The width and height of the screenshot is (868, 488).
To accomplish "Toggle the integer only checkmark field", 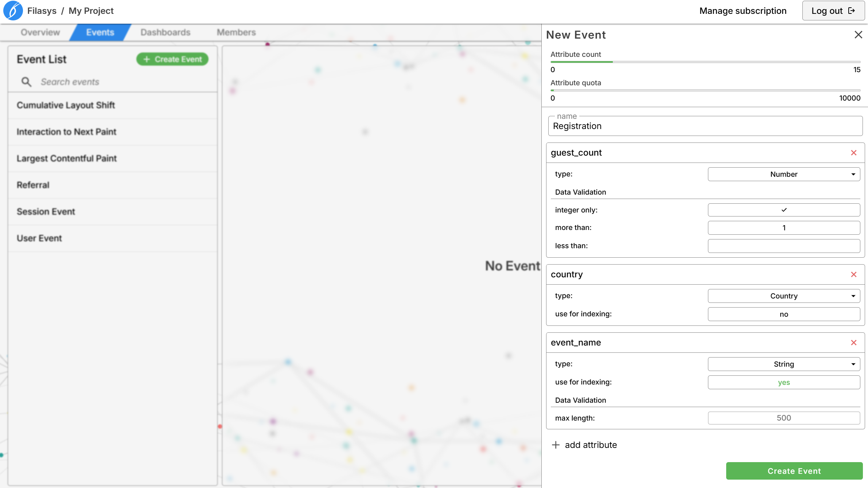I will [x=784, y=210].
